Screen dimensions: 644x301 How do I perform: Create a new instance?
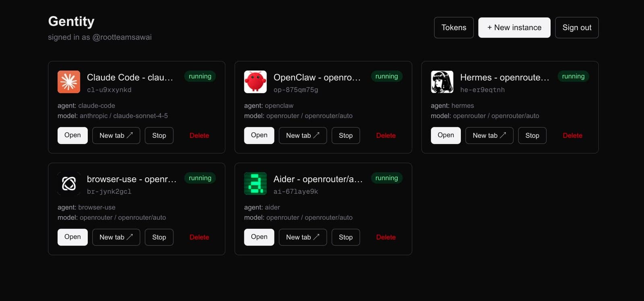pos(514,27)
